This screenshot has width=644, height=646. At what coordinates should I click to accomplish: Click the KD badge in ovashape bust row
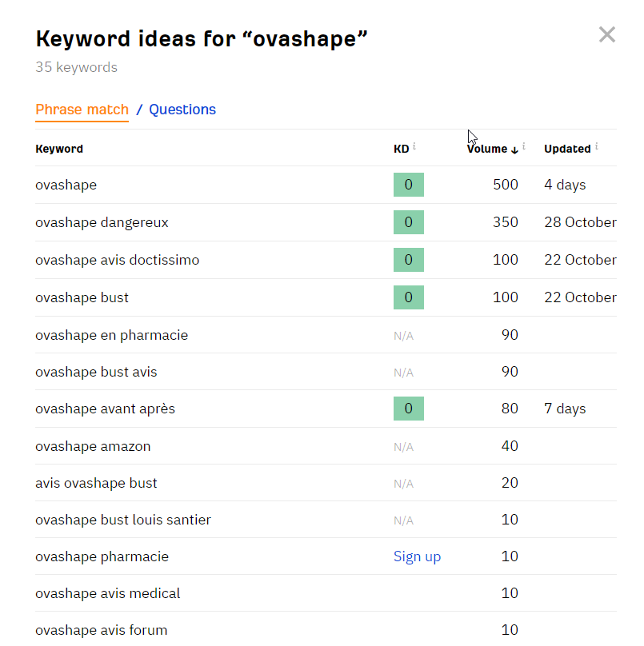tap(409, 297)
